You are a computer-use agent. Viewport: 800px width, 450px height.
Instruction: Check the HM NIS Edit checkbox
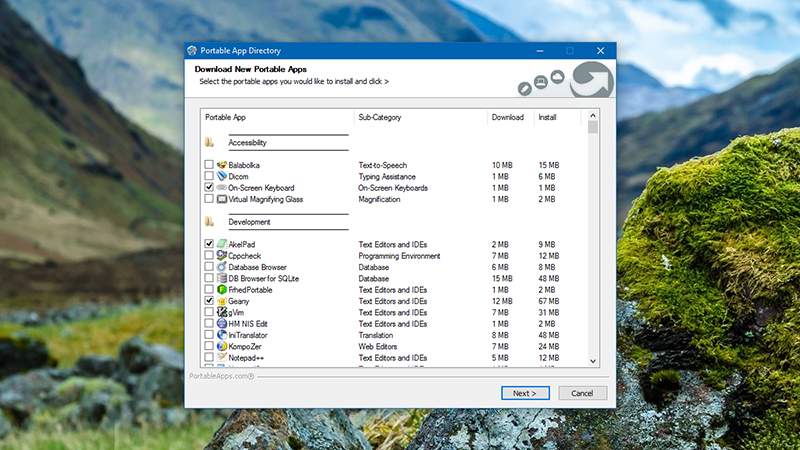[x=209, y=323]
